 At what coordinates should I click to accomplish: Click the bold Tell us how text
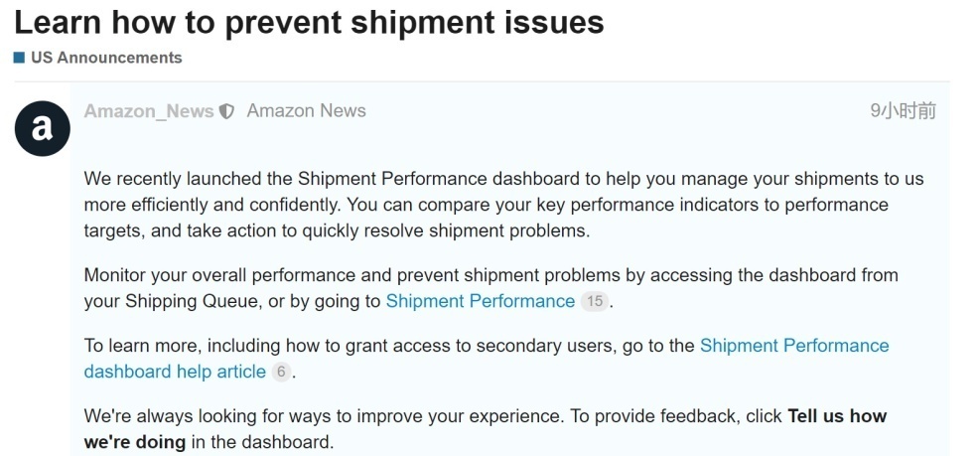coord(836,416)
